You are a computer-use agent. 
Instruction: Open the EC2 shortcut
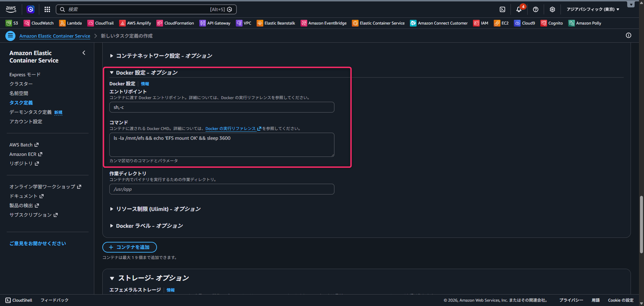point(501,23)
